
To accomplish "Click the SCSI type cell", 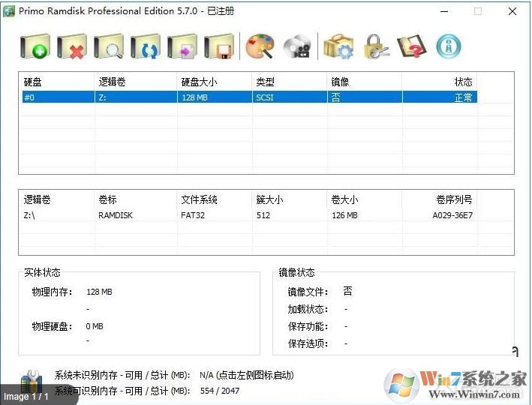I will (265, 97).
